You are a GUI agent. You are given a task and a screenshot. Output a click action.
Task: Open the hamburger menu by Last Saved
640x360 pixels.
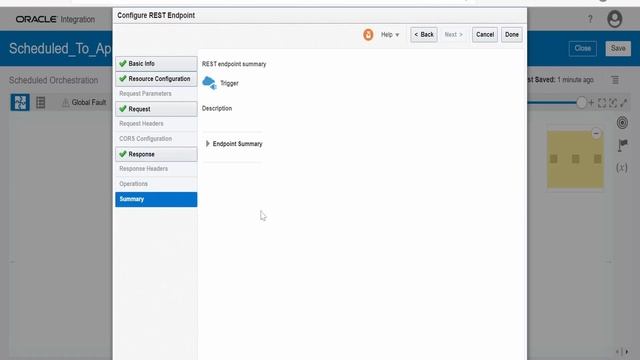click(615, 80)
